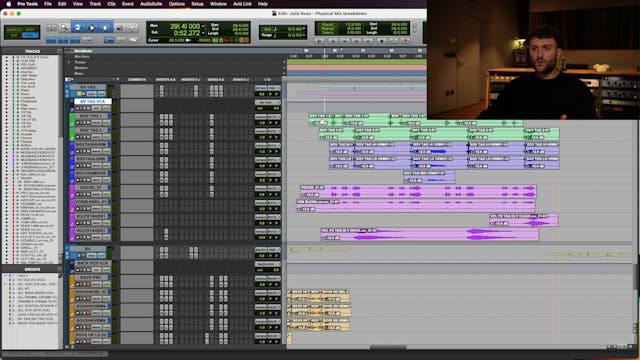The width and height of the screenshot is (640, 360).
Task: Open the Main counter format dropdown
Action: pos(203,27)
